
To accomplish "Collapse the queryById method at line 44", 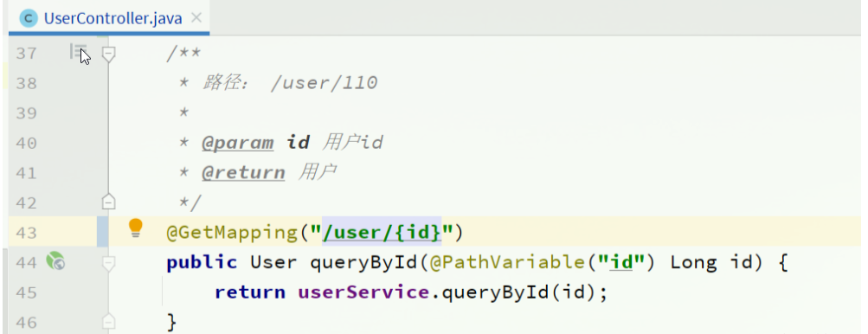I will [x=109, y=262].
